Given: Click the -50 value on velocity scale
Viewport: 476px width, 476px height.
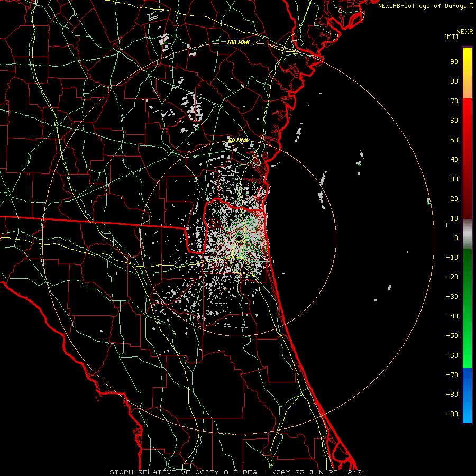Looking at the screenshot, I should coord(452,336).
